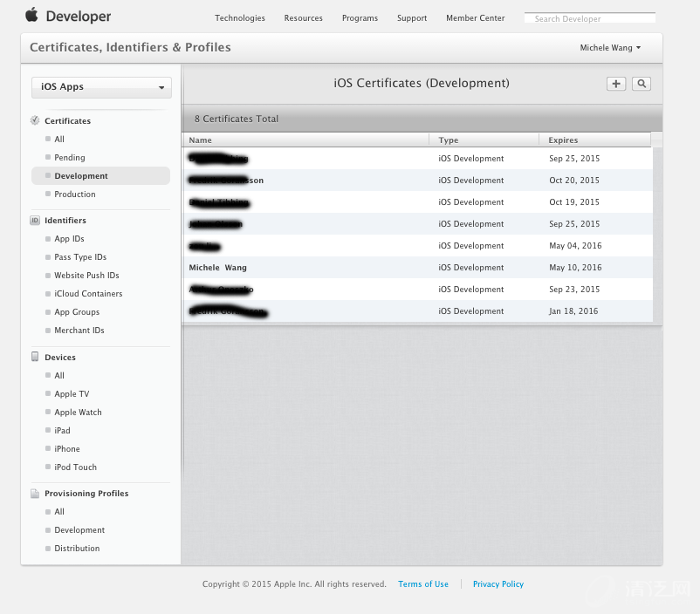Open the Privacy Policy link
Screen dimensions: 700x614
click(498, 584)
